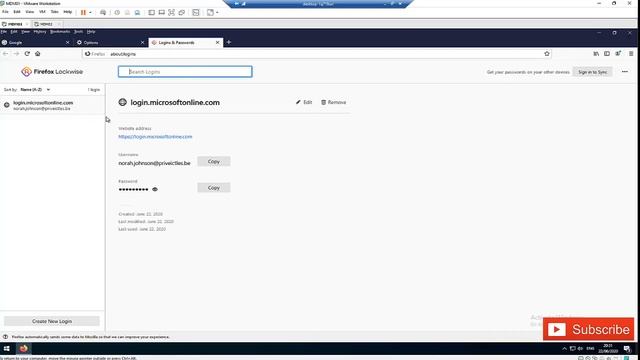640x360 pixels.
Task: Open VMware snapshot manager
Action: tap(138, 13)
